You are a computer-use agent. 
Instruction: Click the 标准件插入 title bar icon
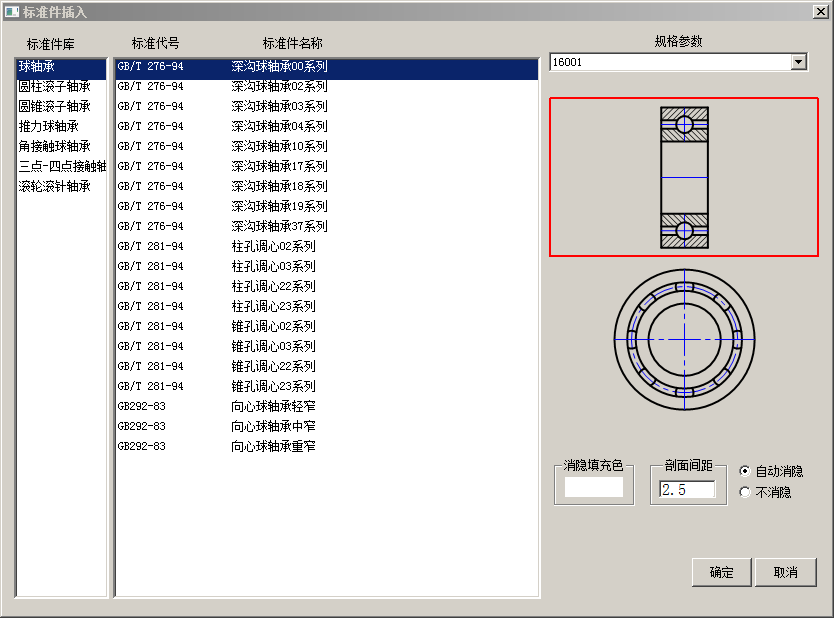(12, 12)
